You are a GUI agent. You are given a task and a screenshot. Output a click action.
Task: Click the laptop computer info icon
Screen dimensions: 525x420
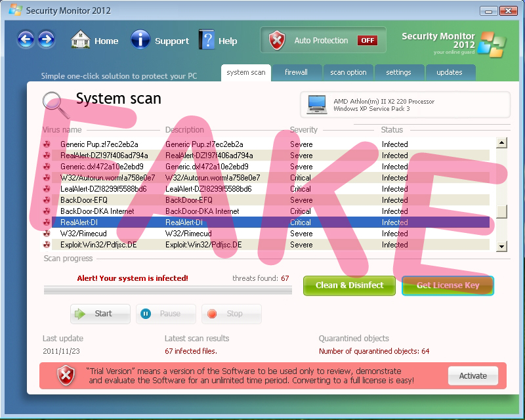tap(317, 105)
